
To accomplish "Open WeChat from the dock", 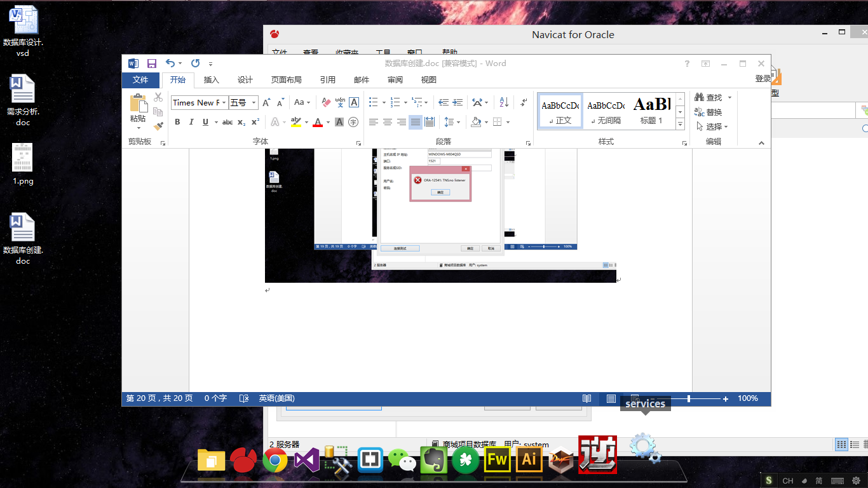I will (402, 460).
